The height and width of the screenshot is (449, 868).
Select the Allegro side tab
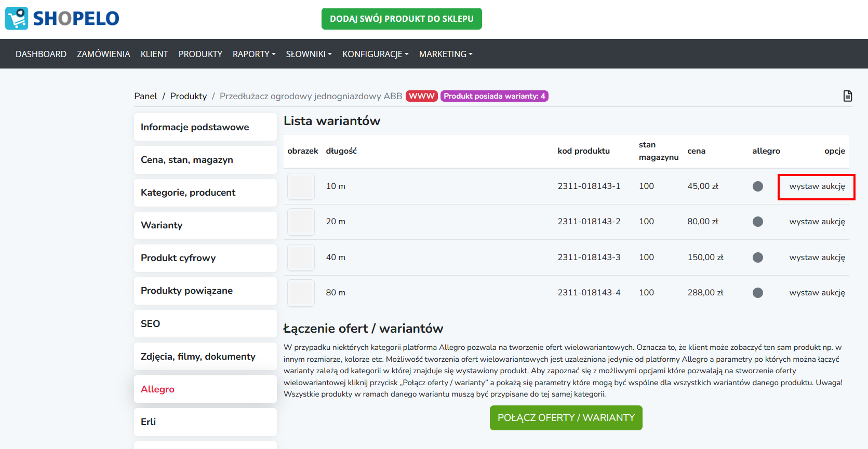[x=205, y=389]
